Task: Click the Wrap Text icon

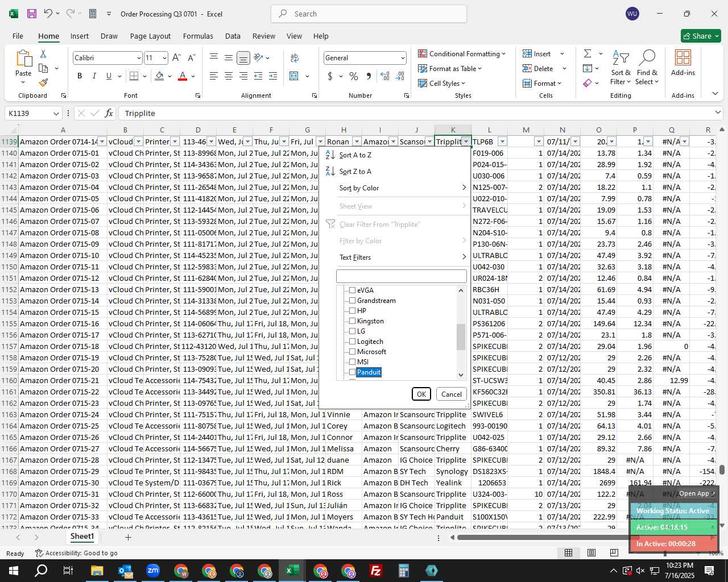Action: tap(295, 57)
